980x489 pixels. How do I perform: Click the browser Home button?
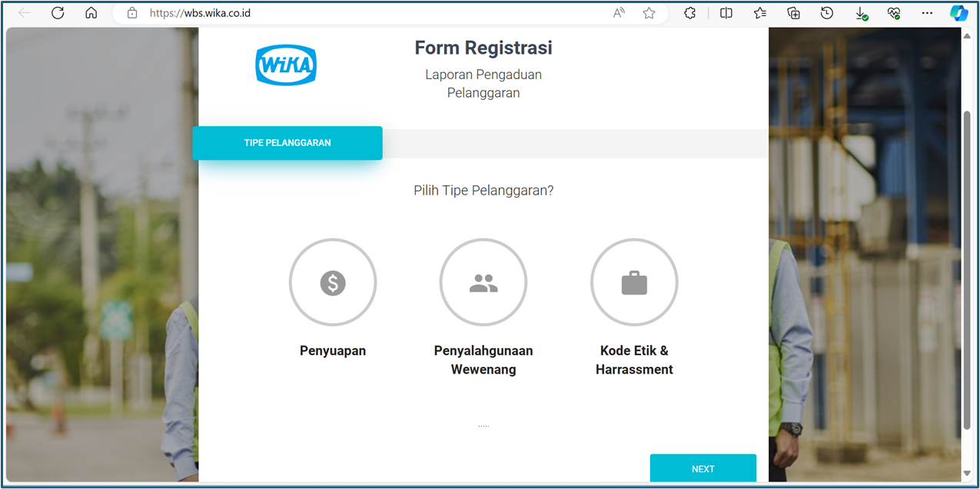click(91, 12)
